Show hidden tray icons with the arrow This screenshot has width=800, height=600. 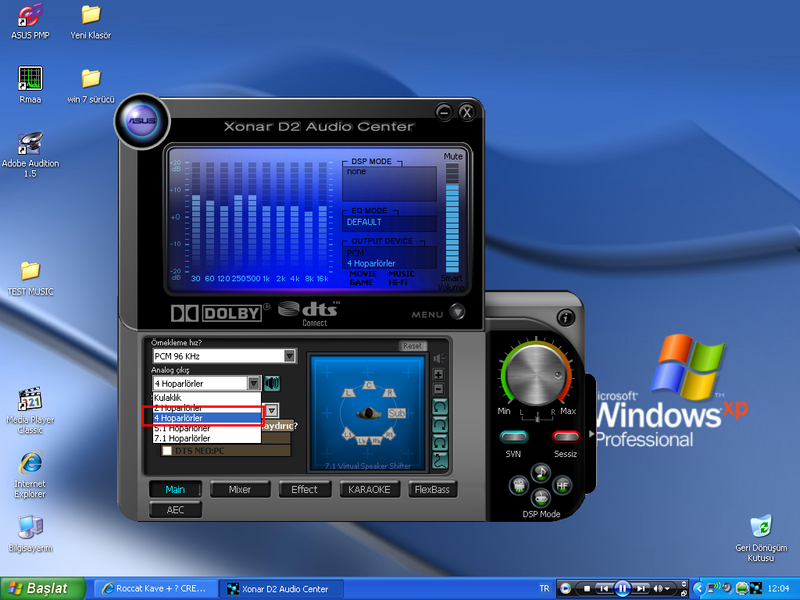point(698,589)
